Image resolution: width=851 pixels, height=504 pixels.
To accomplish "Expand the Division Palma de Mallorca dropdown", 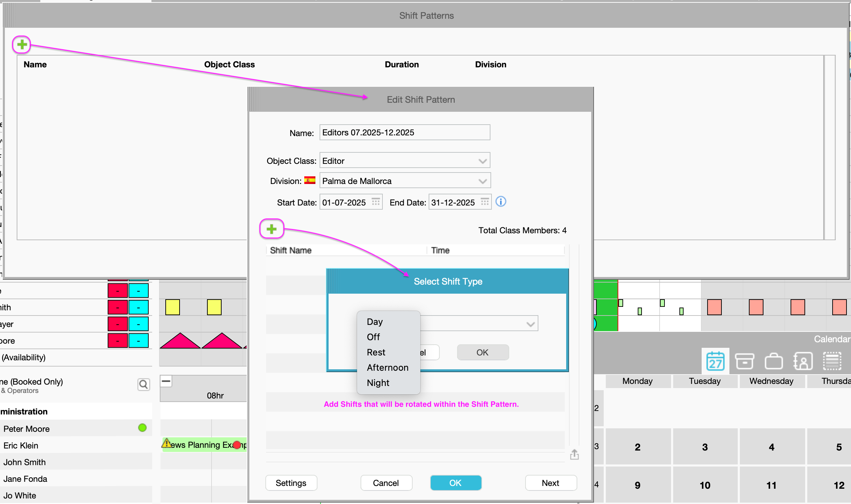I will point(482,181).
